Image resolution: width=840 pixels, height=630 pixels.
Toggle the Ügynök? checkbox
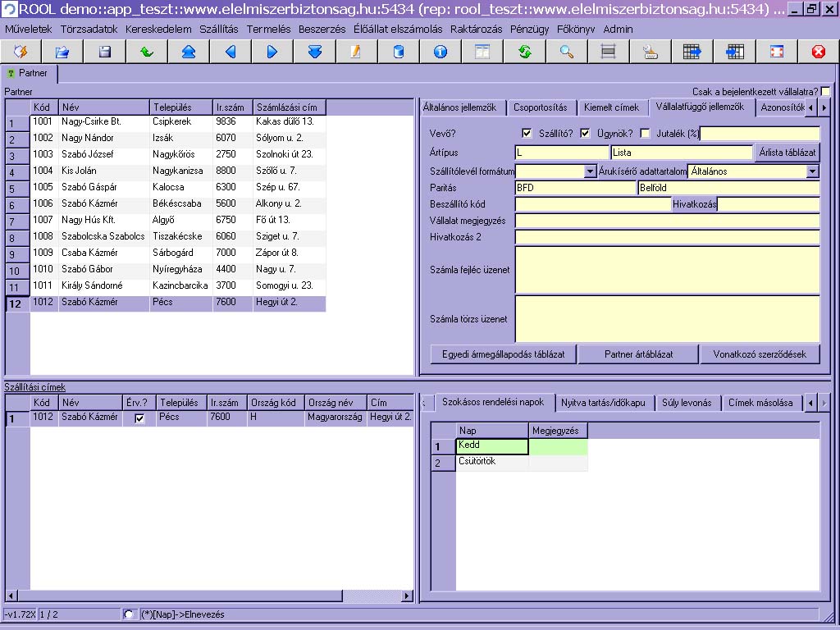[645, 134]
